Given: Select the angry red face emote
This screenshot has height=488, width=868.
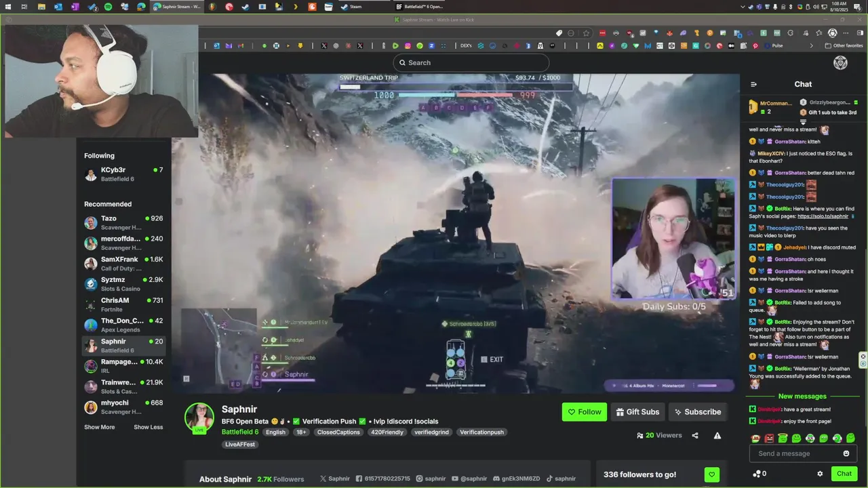Looking at the screenshot, I should click(x=769, y=439).
